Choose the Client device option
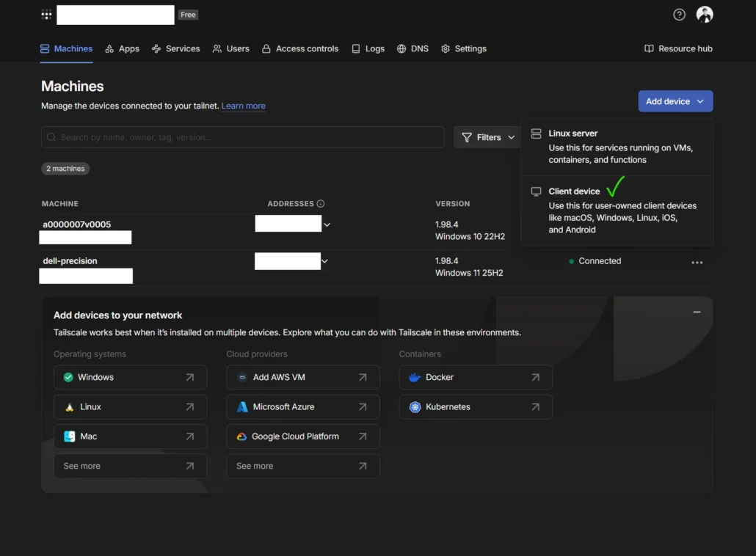 [617, 210]
